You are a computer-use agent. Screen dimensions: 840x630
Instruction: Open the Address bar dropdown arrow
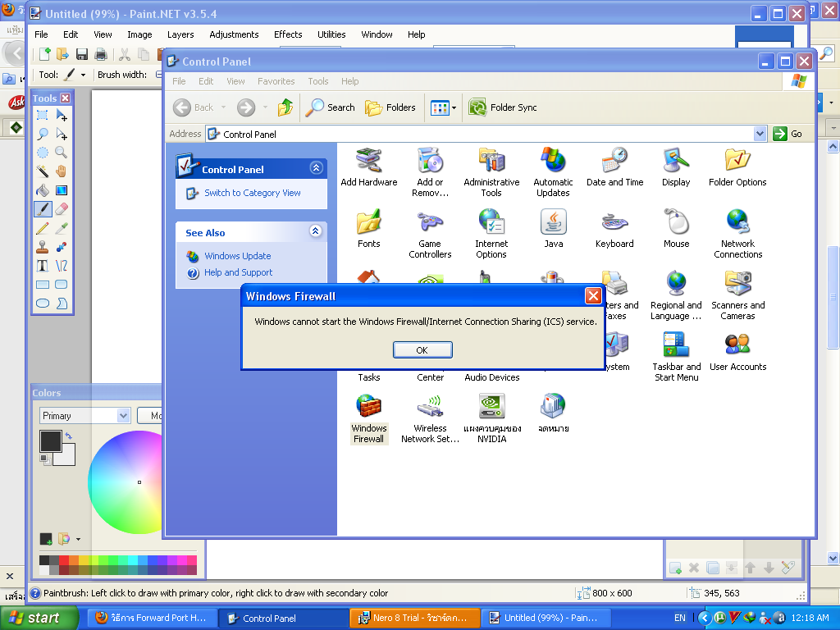(759, 134)
